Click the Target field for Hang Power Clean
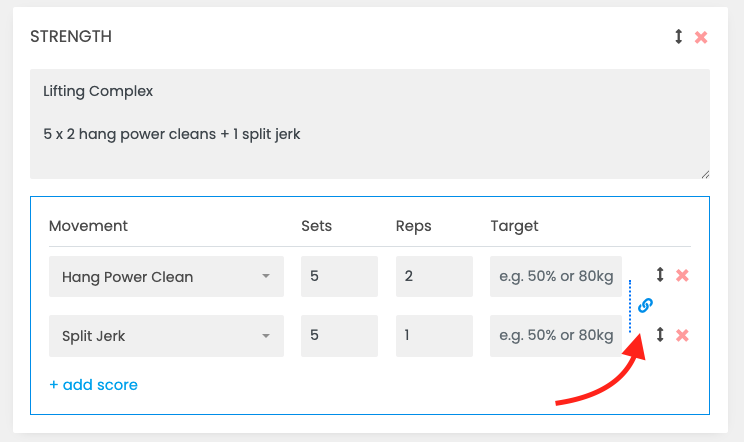Image resolution: width=744 pixels, height=442 pixels. click(x=556, y=276)
